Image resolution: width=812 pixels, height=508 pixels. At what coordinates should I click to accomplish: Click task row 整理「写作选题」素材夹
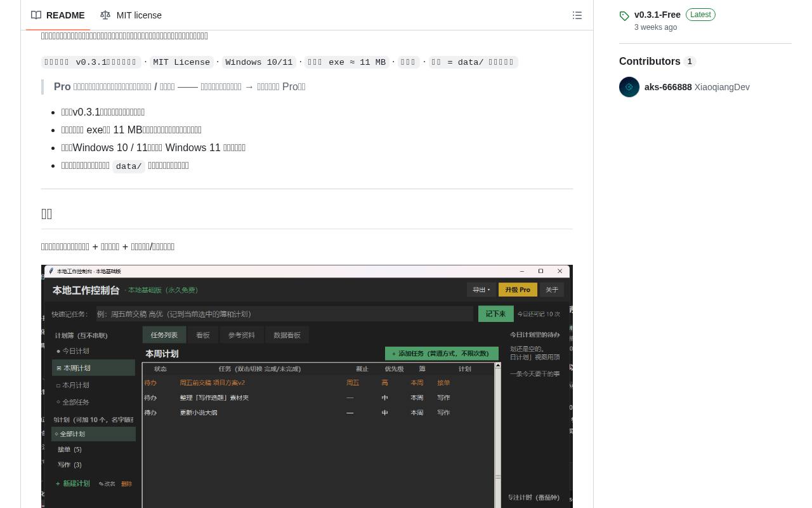click(318, 398)
